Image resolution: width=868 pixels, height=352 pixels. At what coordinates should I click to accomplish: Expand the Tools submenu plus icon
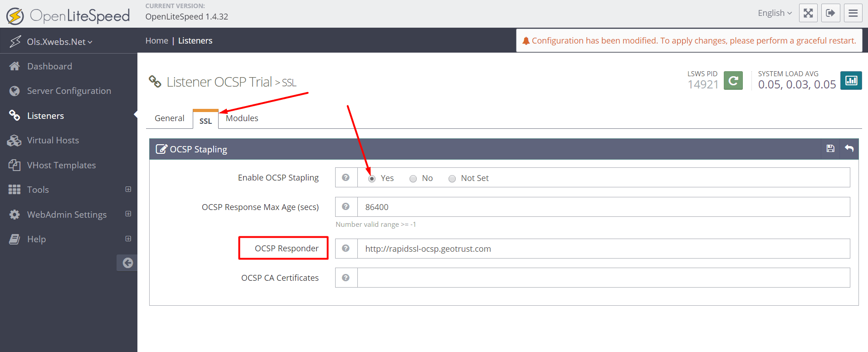click(128, 189)
